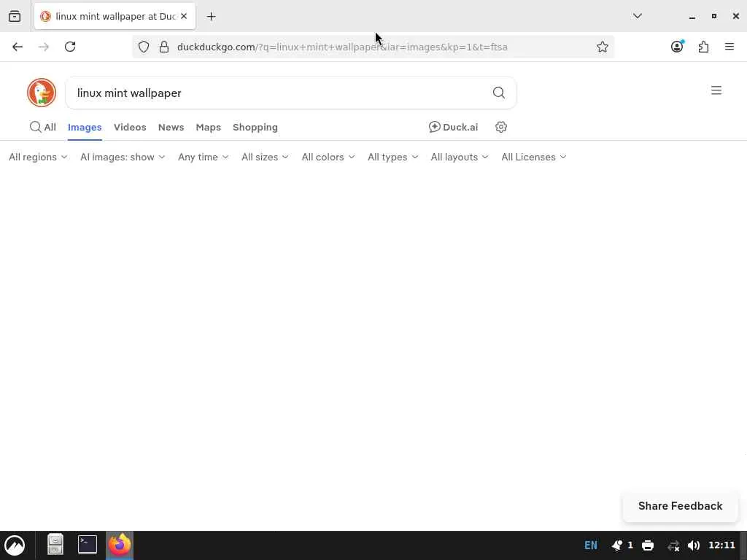Open search settings gear icon
Screen dimensions: 747x560
click(x=500, y=127)
